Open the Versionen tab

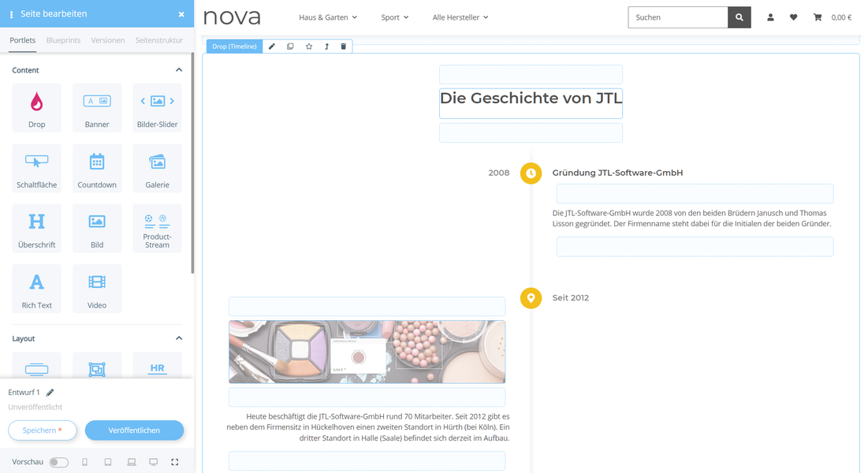coord(108,40)
